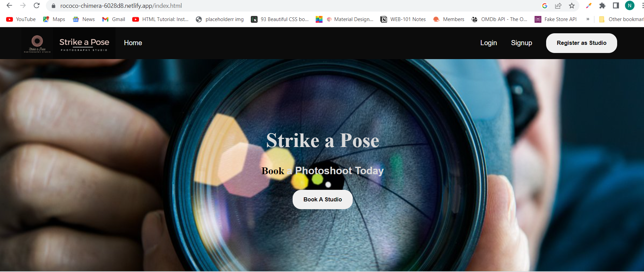The height and width of the screenshot is (272, 644).
Task: Click the browser forward arrow
Action: pos(23,6)
